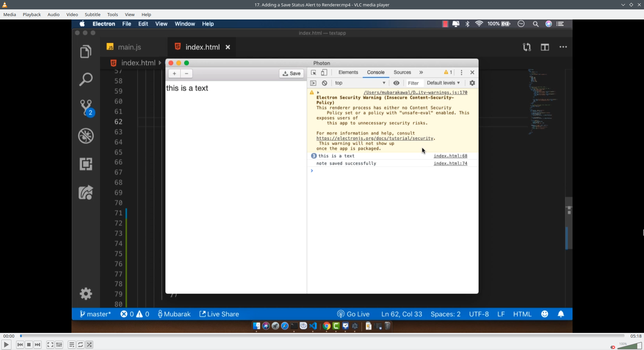Click the Open Changes icon in the editor title bar
The height and width of the screenshot is (350, 644).
pyautogui.click(x=527, y=47)
